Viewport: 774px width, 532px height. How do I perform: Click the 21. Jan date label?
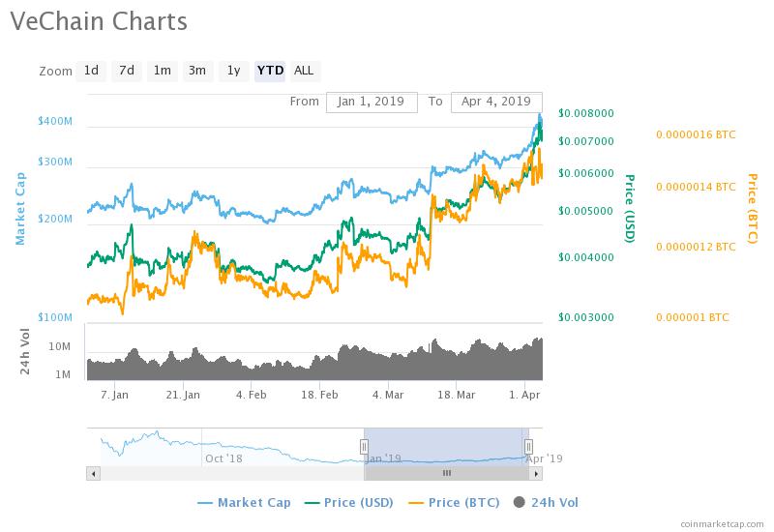tap(183, 395)
